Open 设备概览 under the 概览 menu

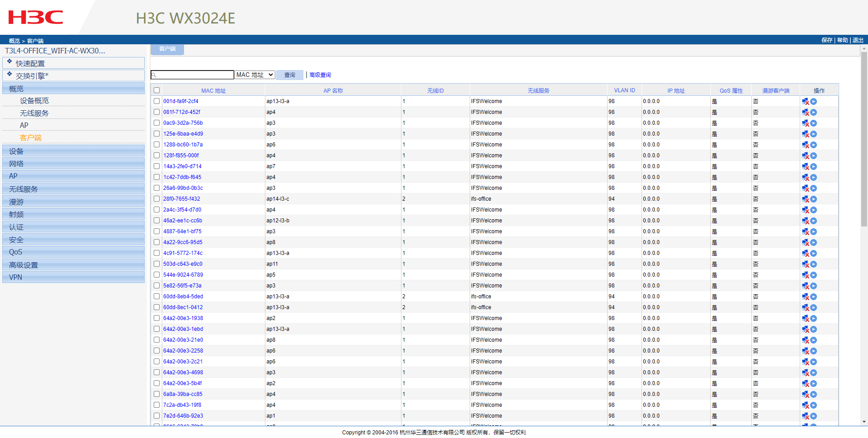[34, 101]
